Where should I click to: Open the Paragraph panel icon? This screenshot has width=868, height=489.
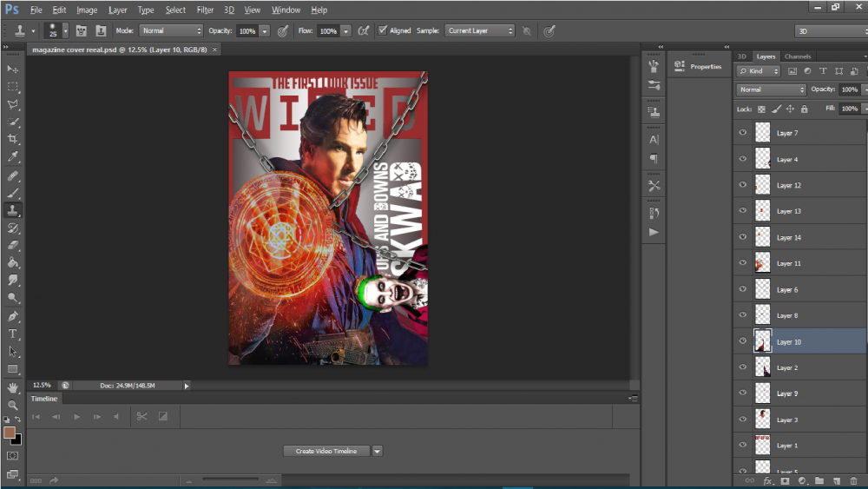point(654,159)
